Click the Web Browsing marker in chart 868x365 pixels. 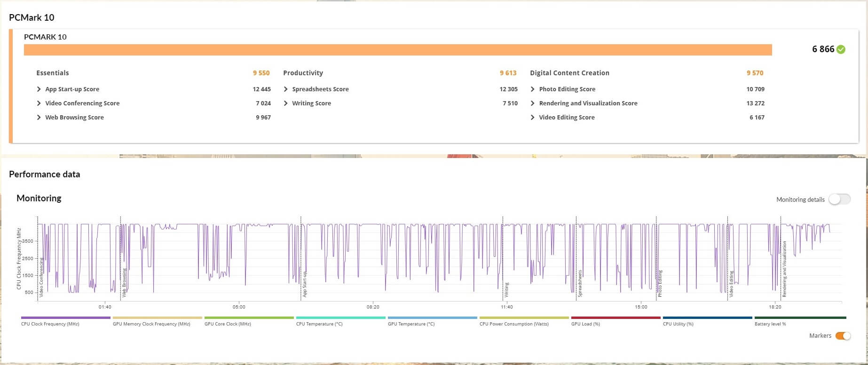coord(124,282)
